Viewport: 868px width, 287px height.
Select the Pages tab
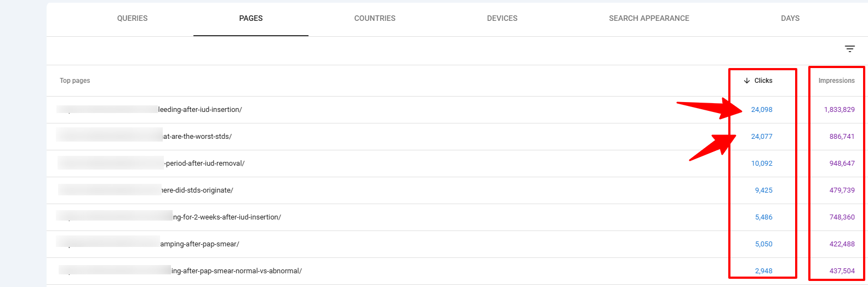250,18
